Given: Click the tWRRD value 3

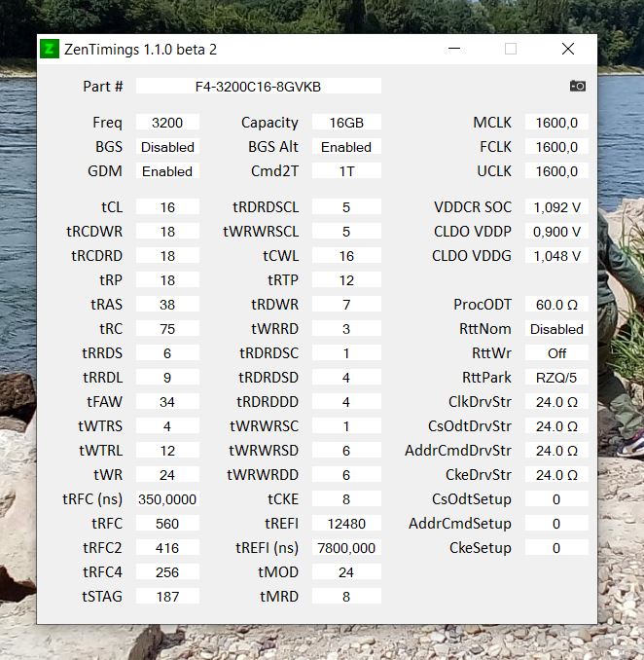Looking at the screenshot, I should point(346,329).
